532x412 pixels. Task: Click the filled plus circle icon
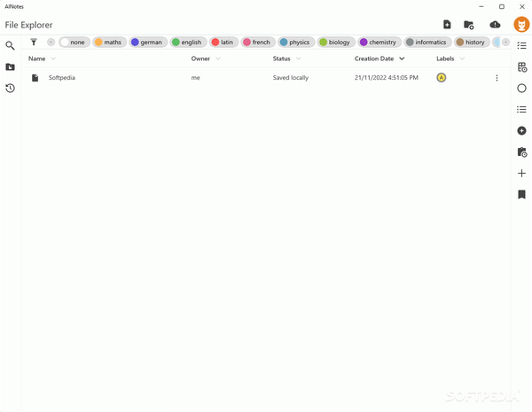[521, 130]
